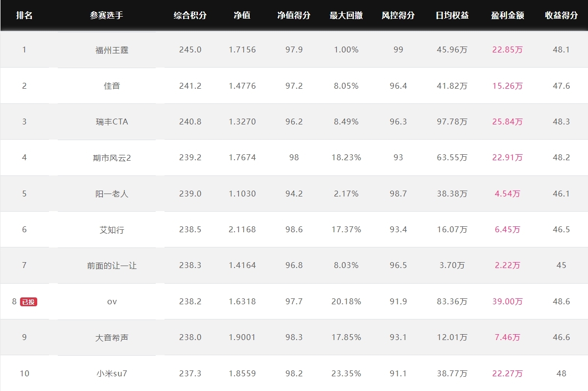Click the 参赛选手 column header
This screenshot has width=588, height=391.
[x=107, y=15]
